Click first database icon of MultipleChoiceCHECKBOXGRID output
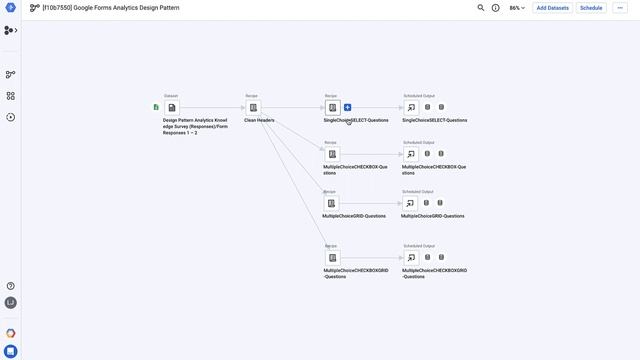 tap(427, 257)
